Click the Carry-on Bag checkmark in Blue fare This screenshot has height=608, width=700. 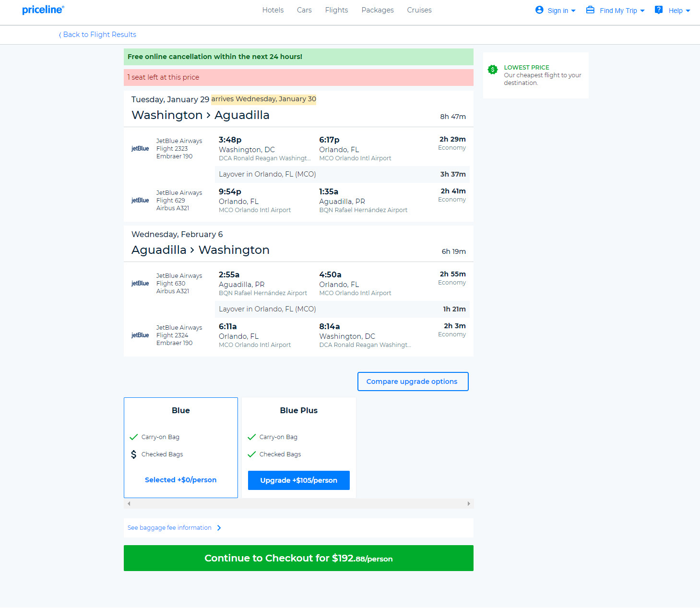(134, 437)
